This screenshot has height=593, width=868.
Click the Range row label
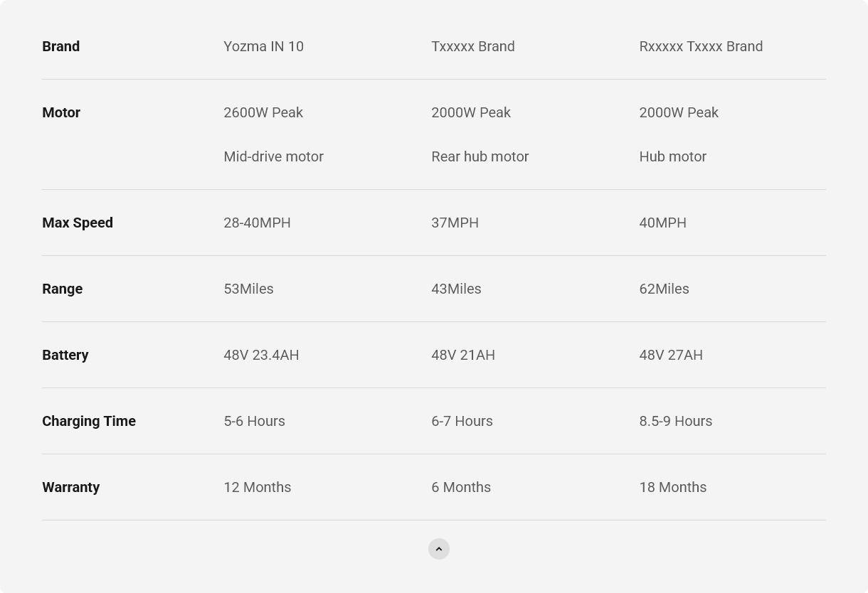(x=63, y=289)
